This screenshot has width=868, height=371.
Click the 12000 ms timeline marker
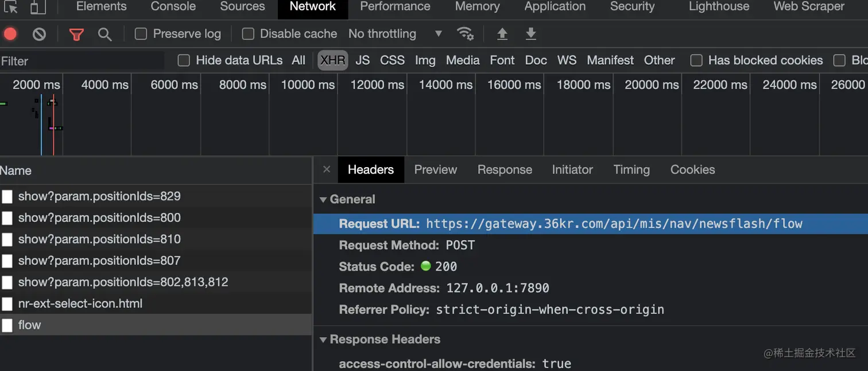point(377,85)
